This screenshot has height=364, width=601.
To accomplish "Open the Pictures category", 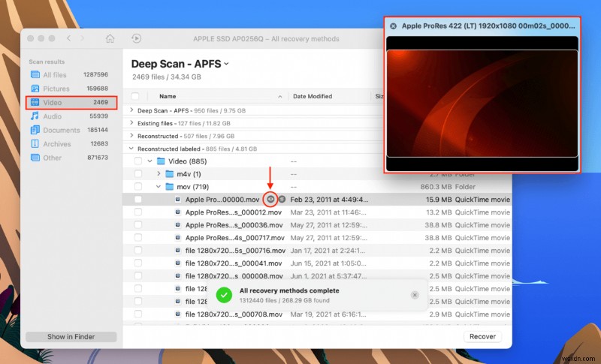I will (71, 89).
